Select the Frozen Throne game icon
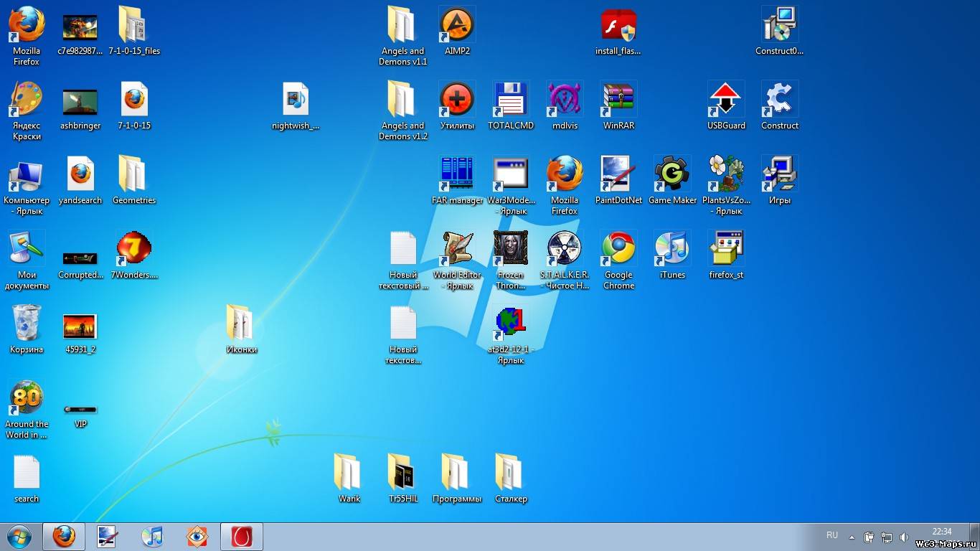This screenshot has height=551, width=980. point(511,249)
